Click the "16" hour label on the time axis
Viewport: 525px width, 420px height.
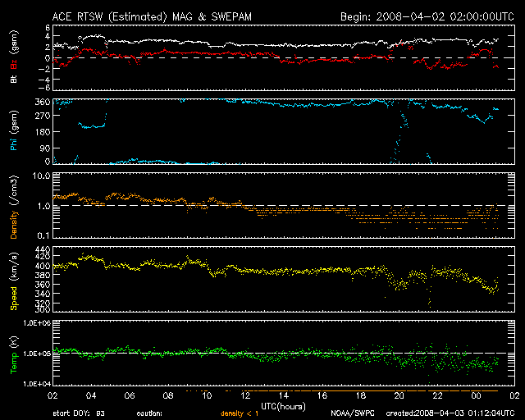click(322, 395)
